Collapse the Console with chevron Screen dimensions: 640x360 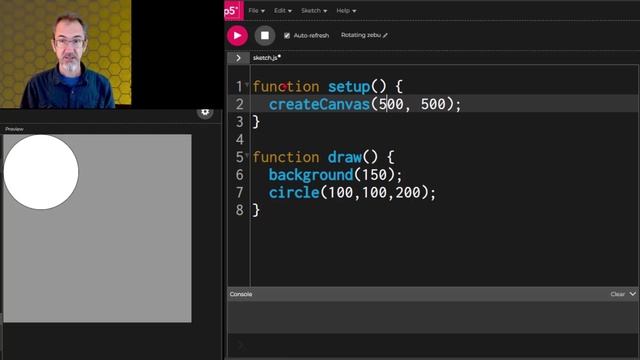coord(632,294)
